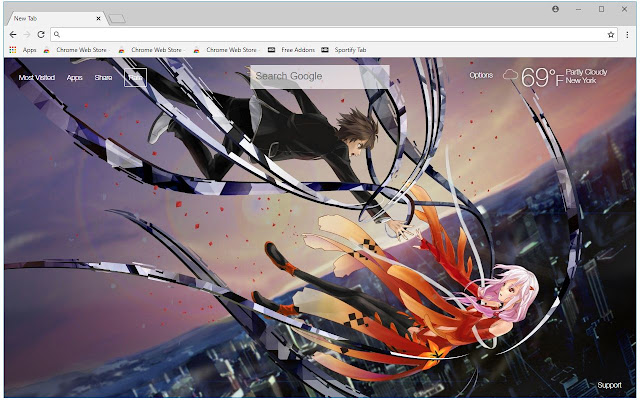640x400 pixels.
Task: Click the Search Google input box
Action: [x=320, y=76]
